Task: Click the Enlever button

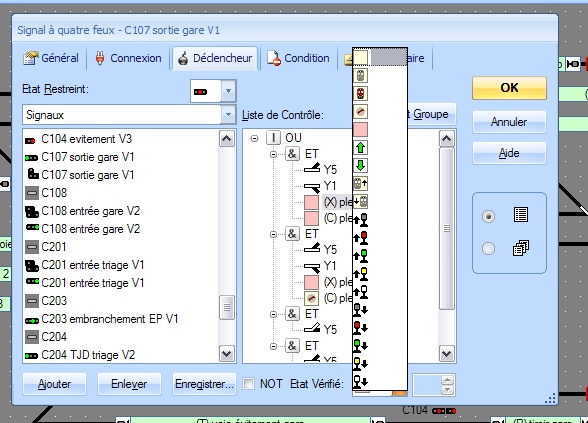Action: click(129, 384)
